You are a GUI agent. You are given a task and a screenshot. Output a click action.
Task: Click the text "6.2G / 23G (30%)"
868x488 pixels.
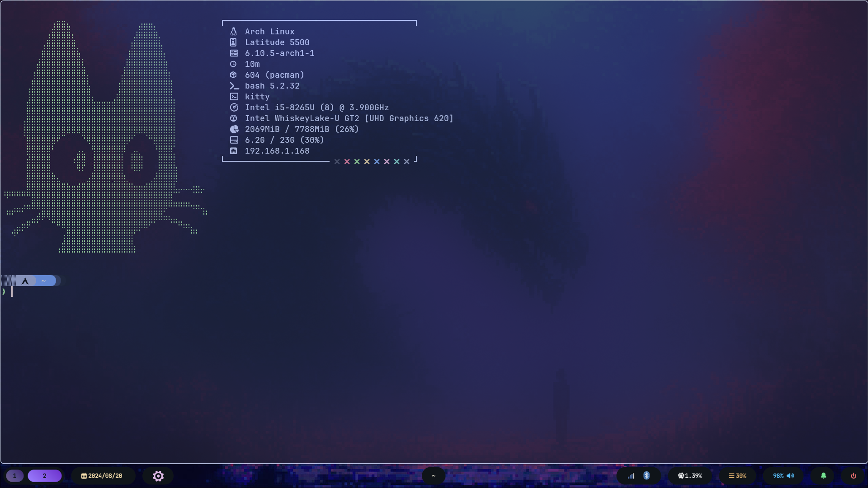(284, 140)
